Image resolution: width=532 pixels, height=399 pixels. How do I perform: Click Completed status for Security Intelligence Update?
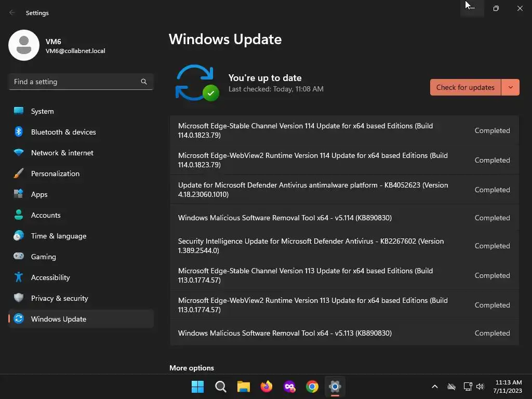[x=492, y=246]
